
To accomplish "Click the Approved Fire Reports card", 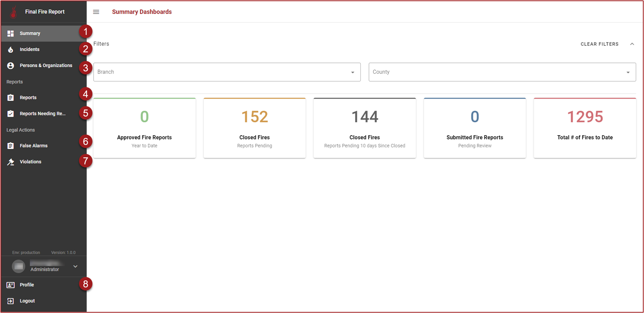I will click(x=144, y=128).
